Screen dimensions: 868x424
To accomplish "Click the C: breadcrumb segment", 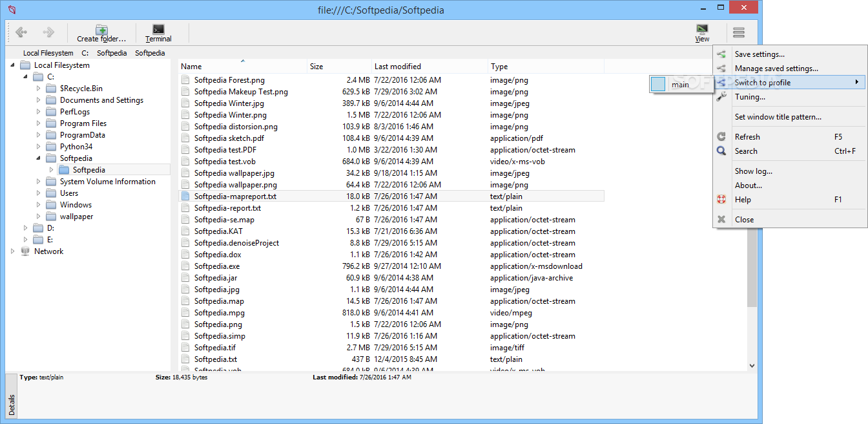I will (85, 53).
